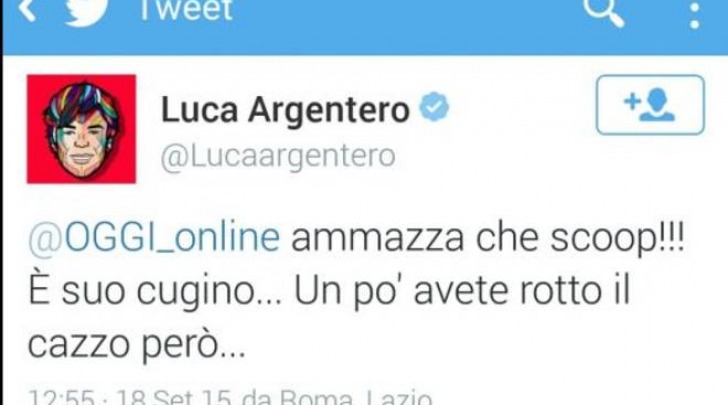This screenshot has height=405, width=728.
Task: Open the @OGGI_online mention
Action: (154, 238)
